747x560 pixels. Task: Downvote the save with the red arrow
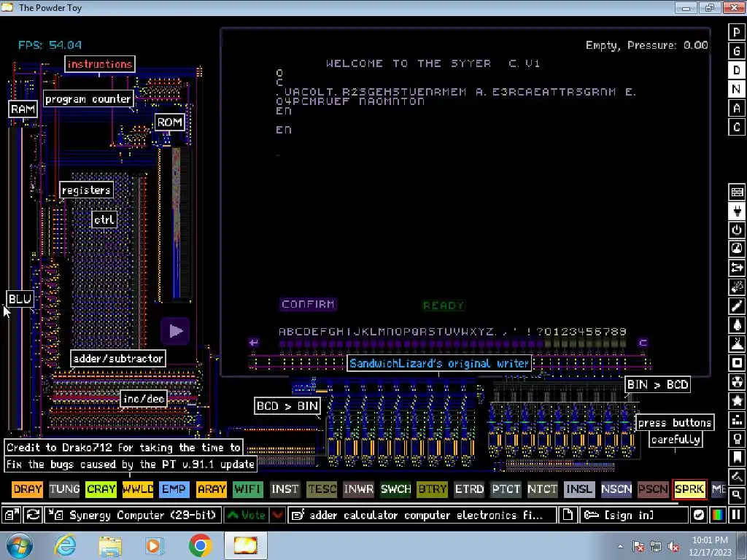277,515
